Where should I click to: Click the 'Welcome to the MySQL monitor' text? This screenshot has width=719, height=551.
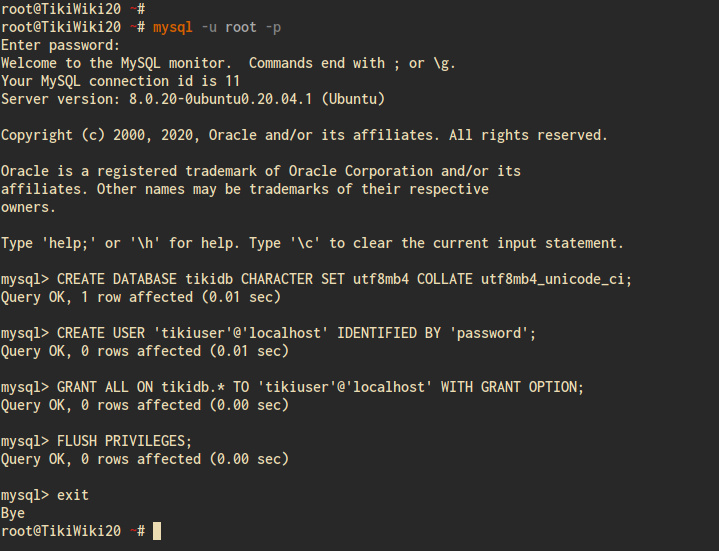pyautogui.click(x=118, y=63)
